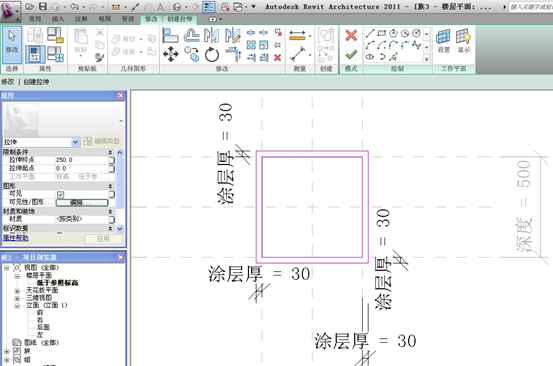This screenshot has height=366, width=553.
Task: Click the Undo arrow icon
Action: tap(74, 6)
